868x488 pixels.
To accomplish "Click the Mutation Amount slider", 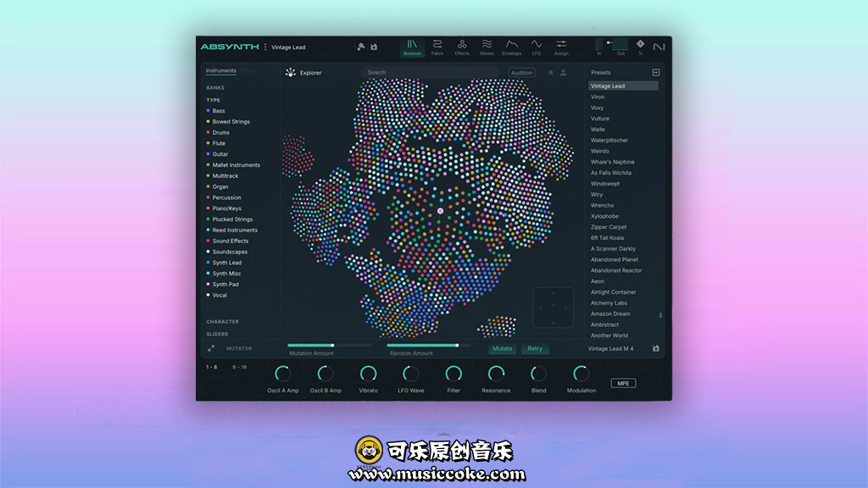I will (x=329, y=346).
